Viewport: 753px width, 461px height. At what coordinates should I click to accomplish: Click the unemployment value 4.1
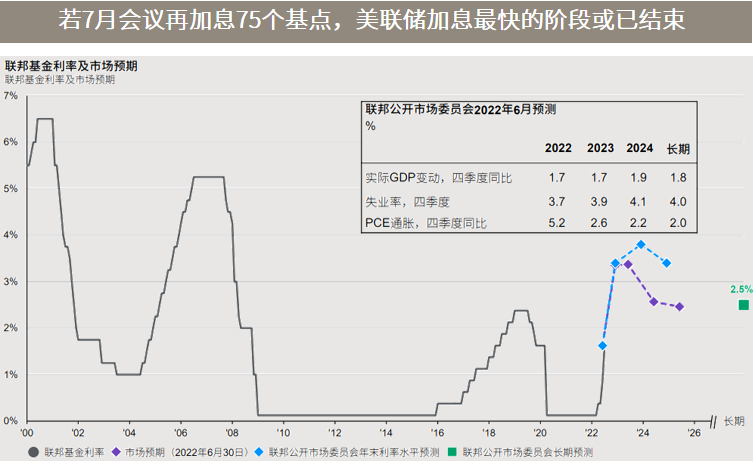click(x=638, y=202)
